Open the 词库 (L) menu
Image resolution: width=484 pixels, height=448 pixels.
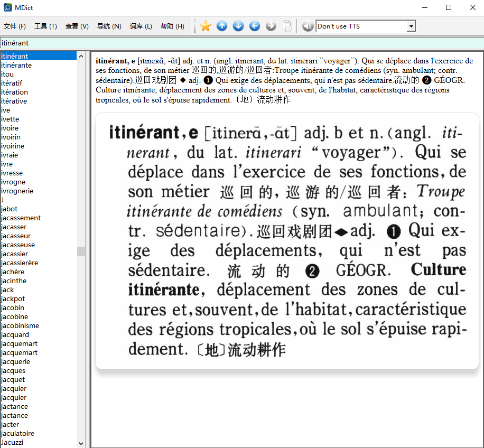coord(141,26)
